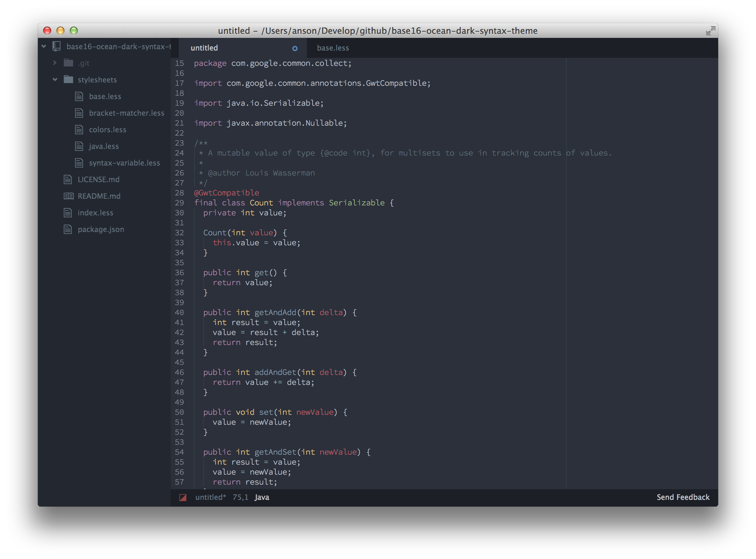Screen dimensions: 756x559
Task: Click the 'this' keyword on line 33
Action: [222, 243]
